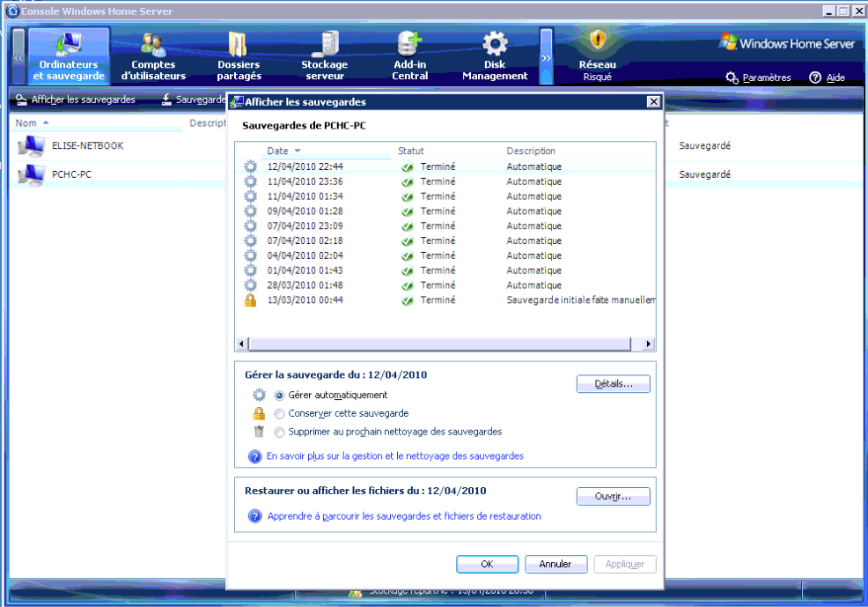The width and height of the screenshot is (868, 607).
Task: Click help icon beside En savoir plus link
Action: (x=254, y=456)
